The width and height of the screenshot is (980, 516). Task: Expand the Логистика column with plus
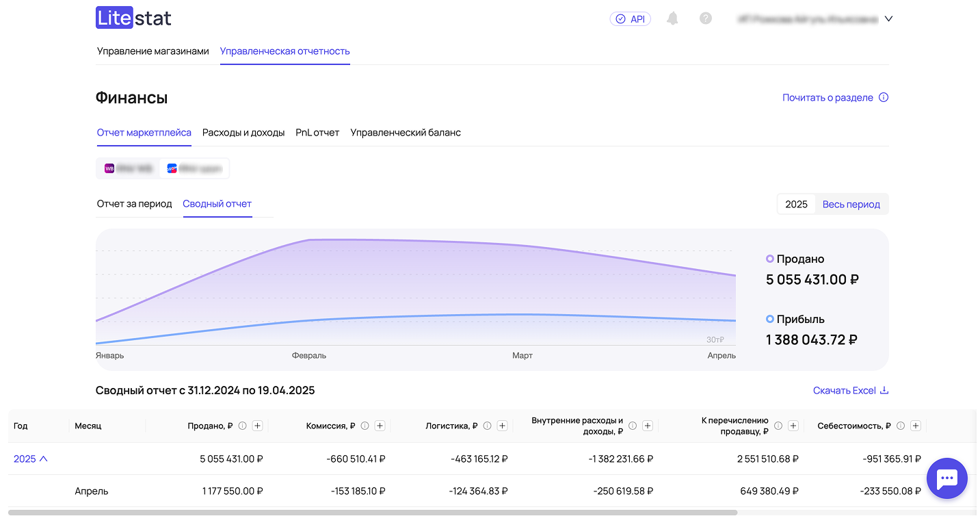502,426
